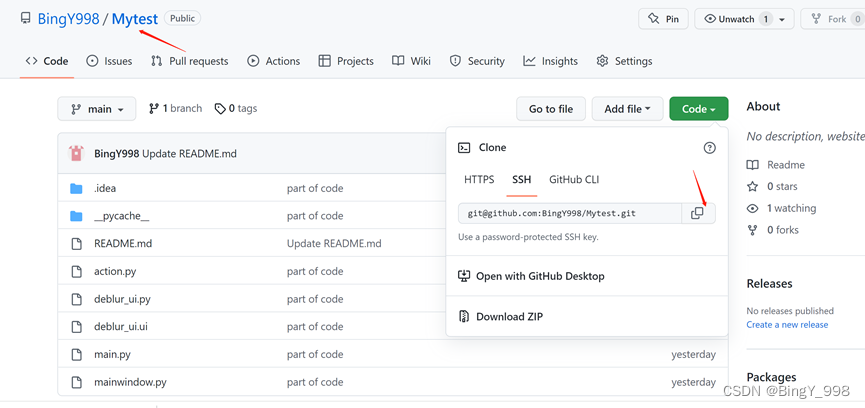Choose Open with GitHub Desktop
The height and width of the screenshot is (408, 865).
(532, 276)
